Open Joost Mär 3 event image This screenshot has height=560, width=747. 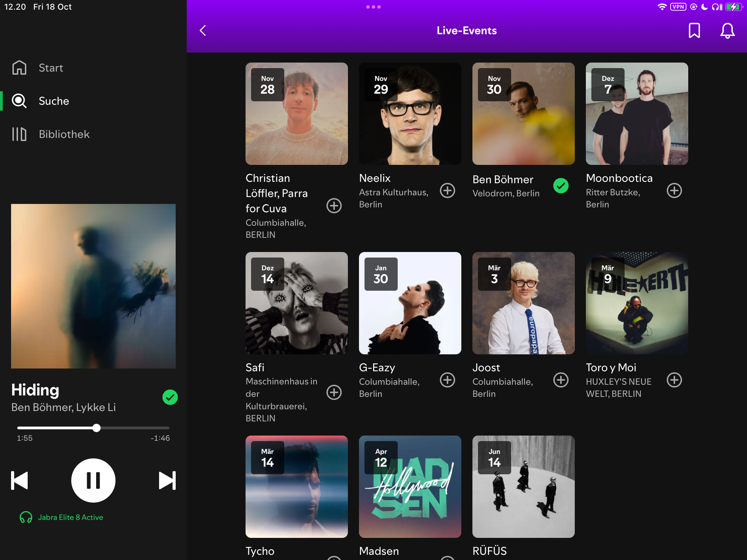[x=524, y=303]
